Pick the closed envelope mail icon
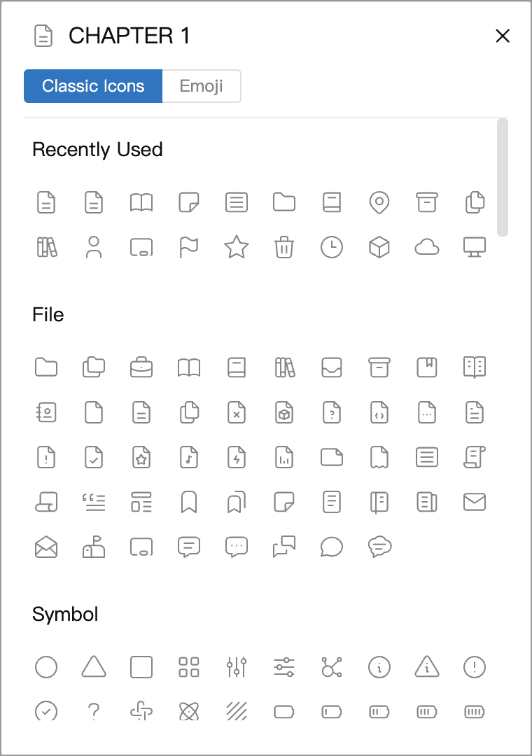This screenshot has width=532, height=756. (474, 502)
